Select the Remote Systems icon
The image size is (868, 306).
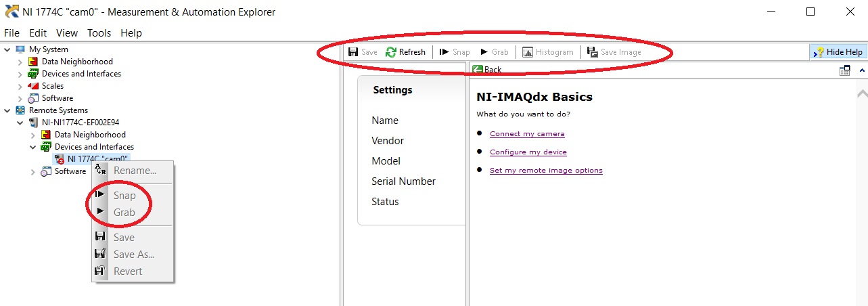coord(20,110)
